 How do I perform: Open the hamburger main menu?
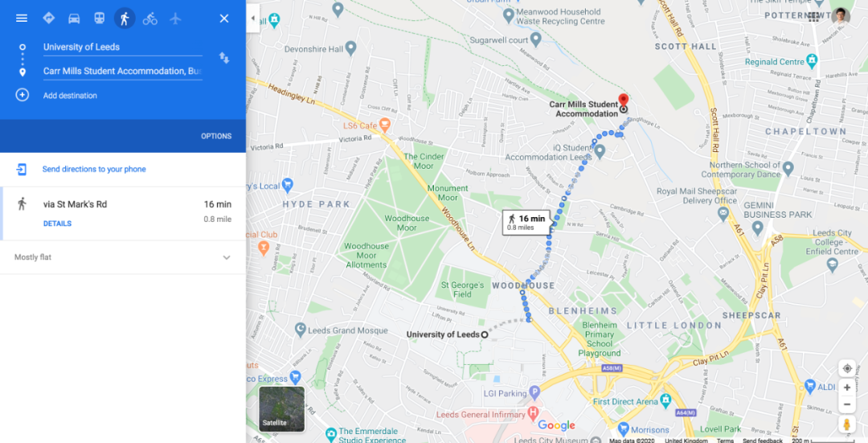(22, 18)
